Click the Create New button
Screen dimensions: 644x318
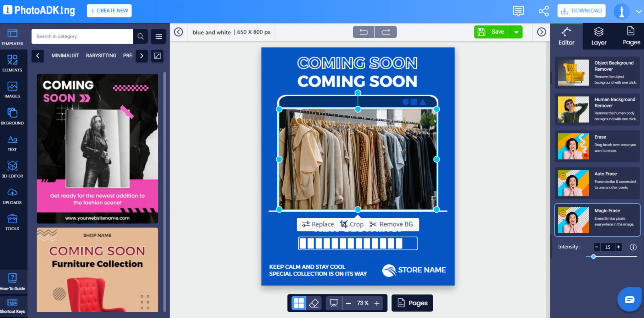coord(109,10)
